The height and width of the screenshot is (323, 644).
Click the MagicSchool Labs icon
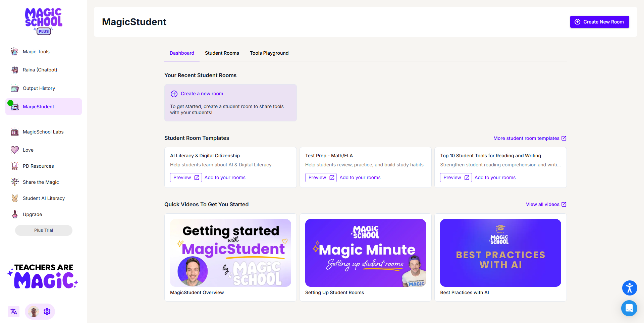[x=14, y=132]
